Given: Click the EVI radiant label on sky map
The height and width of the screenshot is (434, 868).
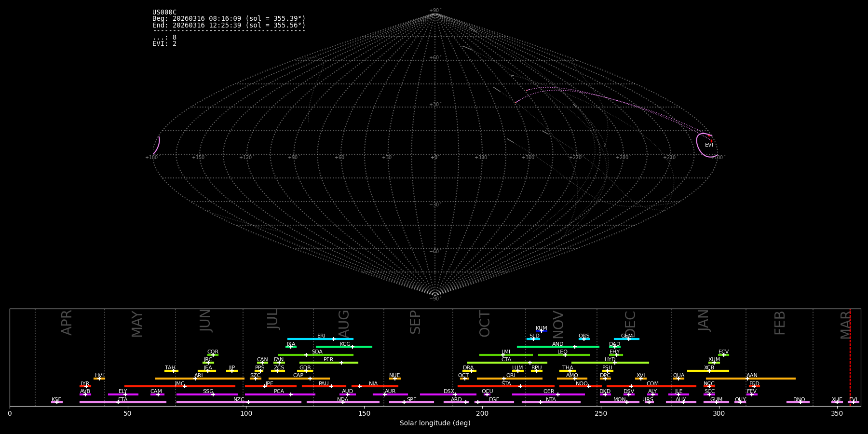Looking at the screenshot, I should tap(709, 145).
